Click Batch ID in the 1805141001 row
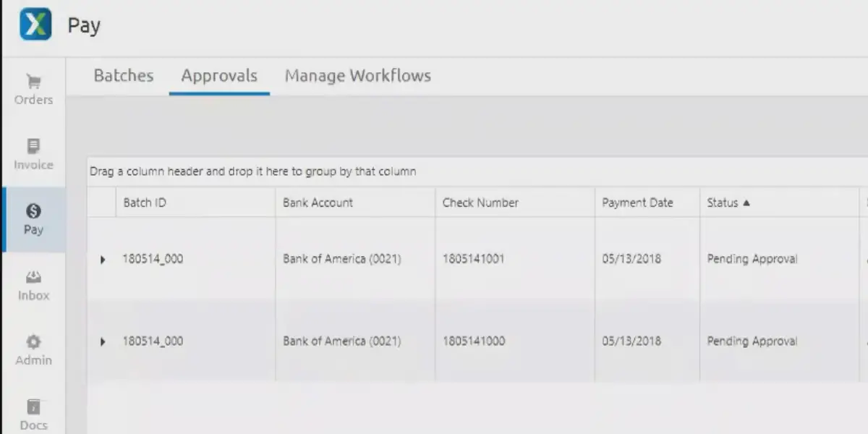The height and width of the screenshot is (434, 868). tap(153, 259)
